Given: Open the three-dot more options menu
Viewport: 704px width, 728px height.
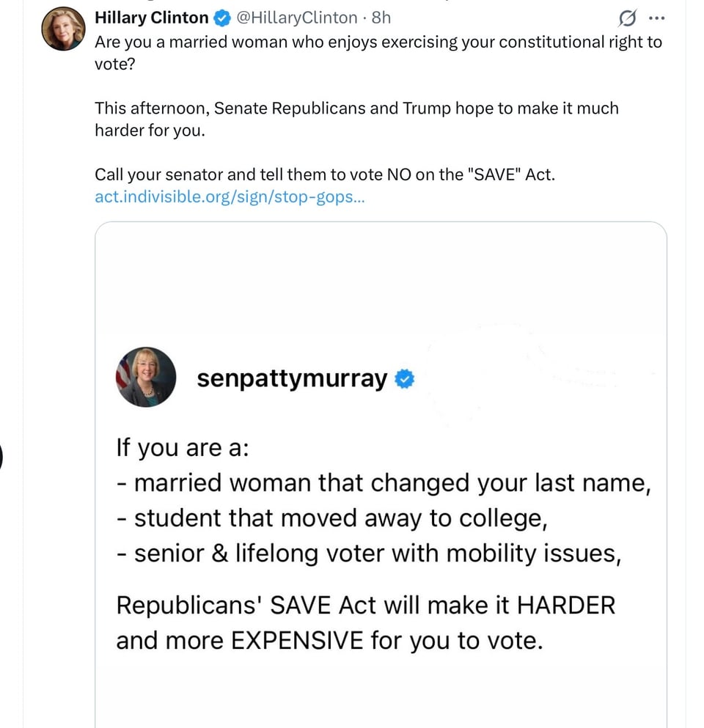Looking at the screenshot, I should 656,17.
